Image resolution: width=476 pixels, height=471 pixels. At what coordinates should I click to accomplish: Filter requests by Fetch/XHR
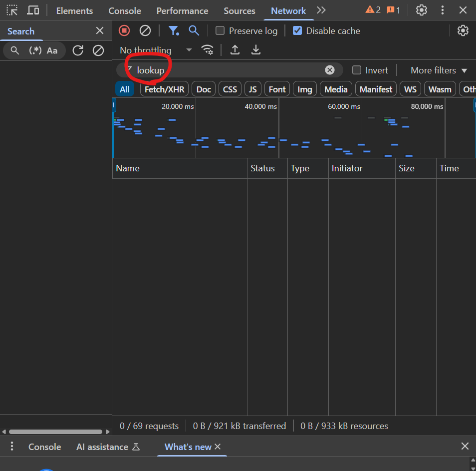coord(164,89)
